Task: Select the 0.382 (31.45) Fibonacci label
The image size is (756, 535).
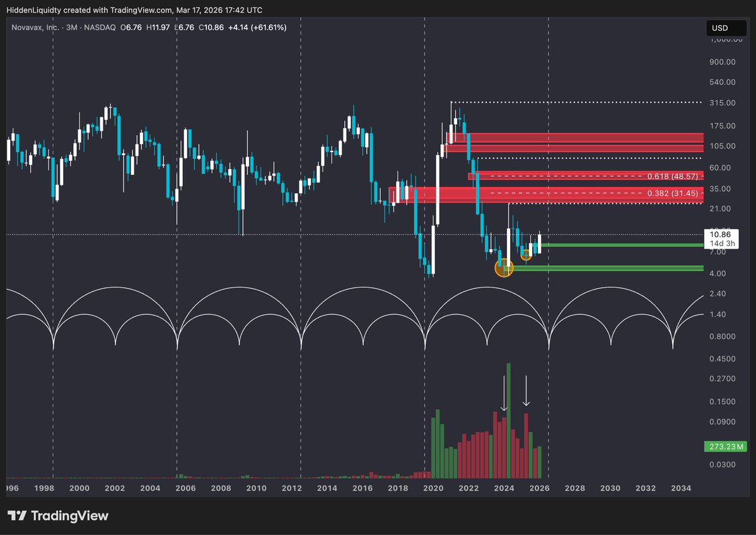Action: [673, 193]
